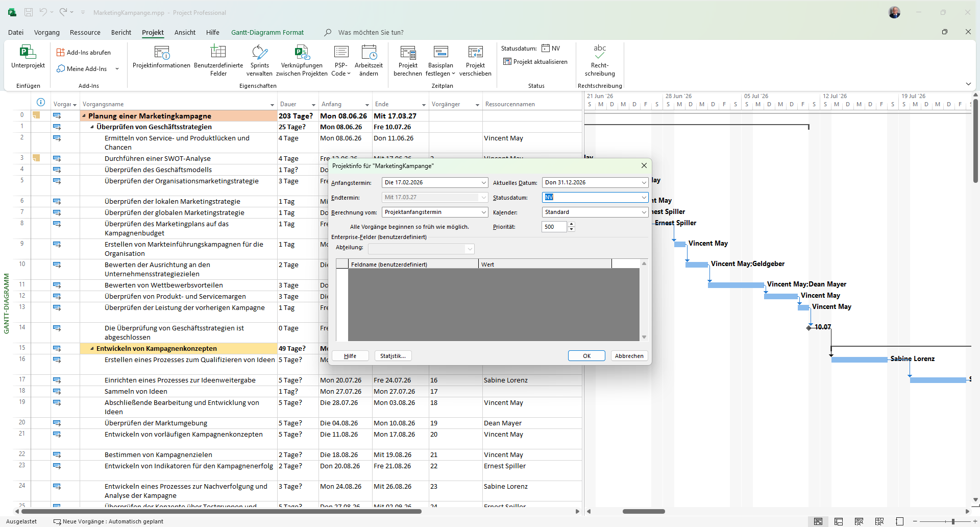Click Abbrechen in dialog
This screenshot has height=527, width=980.
click(x=629, y=356)
